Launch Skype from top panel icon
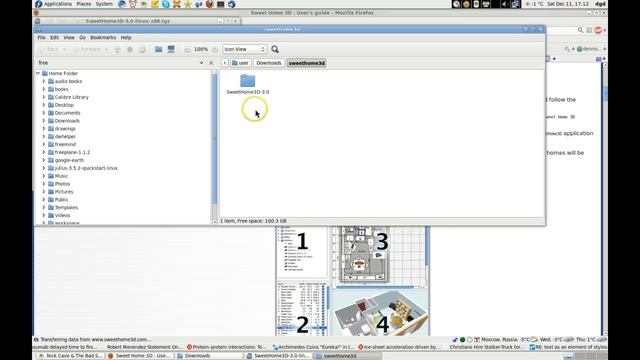 166,4
